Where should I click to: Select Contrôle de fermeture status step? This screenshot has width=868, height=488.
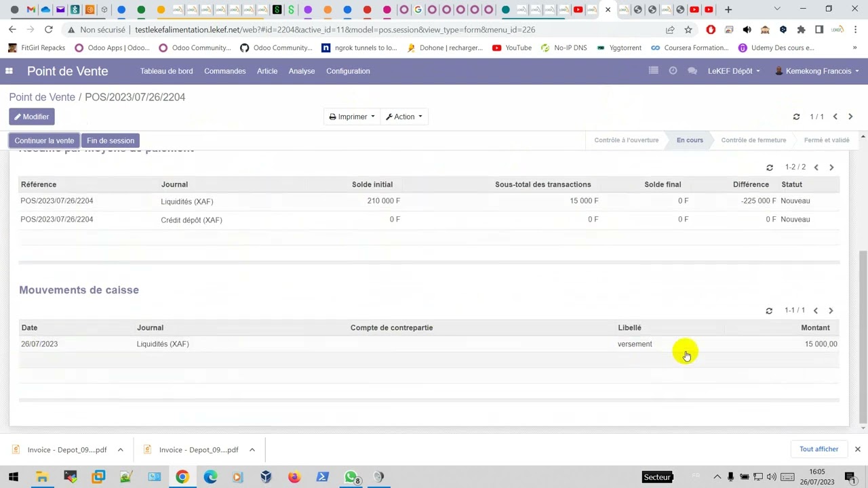pos(753,140)
